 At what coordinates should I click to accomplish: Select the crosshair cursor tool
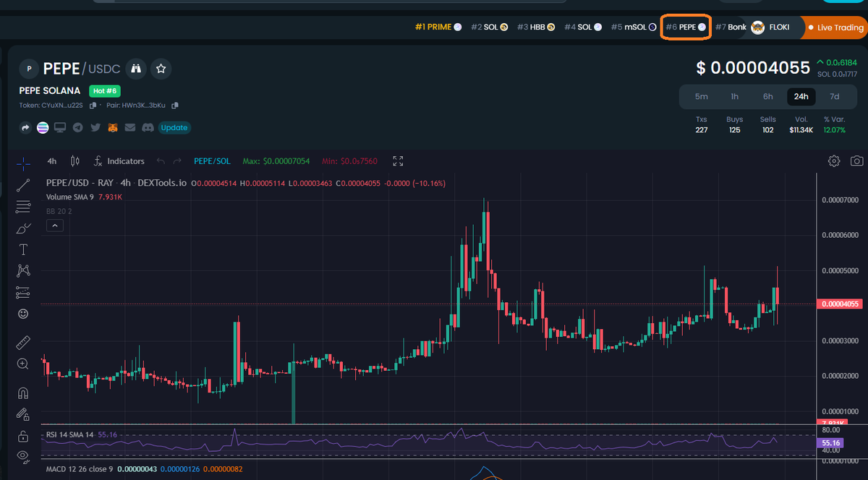(x=23, y=163)
